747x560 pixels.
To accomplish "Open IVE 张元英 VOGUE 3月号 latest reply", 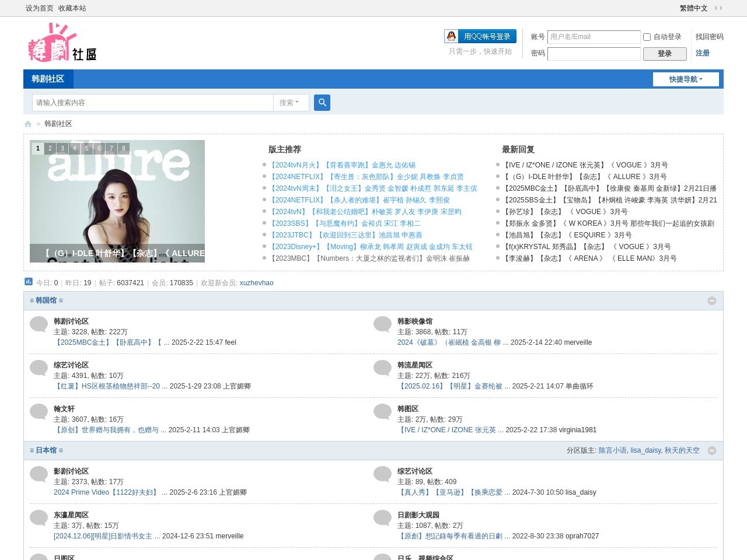I will (585, 165).
